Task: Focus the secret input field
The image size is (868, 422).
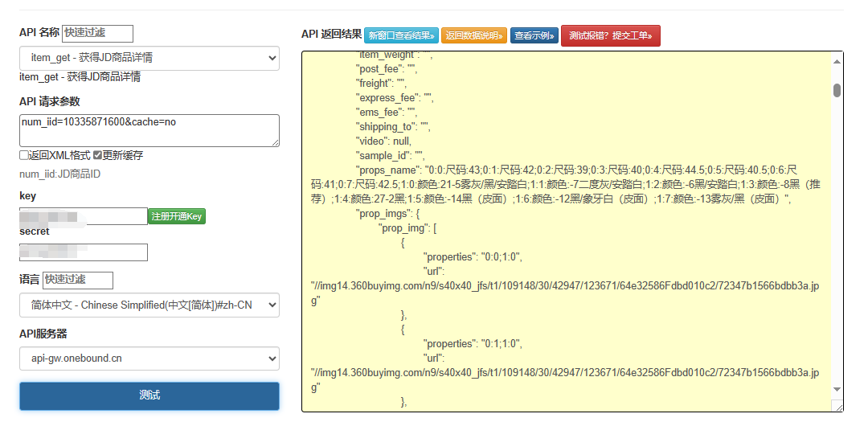Action: pyautogui.click(x=84, y=252)
